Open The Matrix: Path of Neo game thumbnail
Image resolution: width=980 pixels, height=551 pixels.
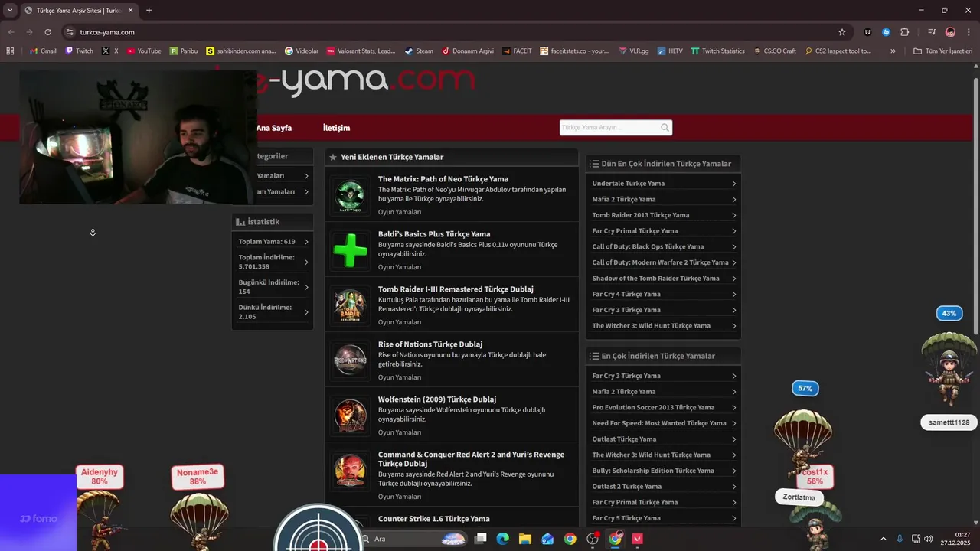pyautogui.click(x=351, y=196)
